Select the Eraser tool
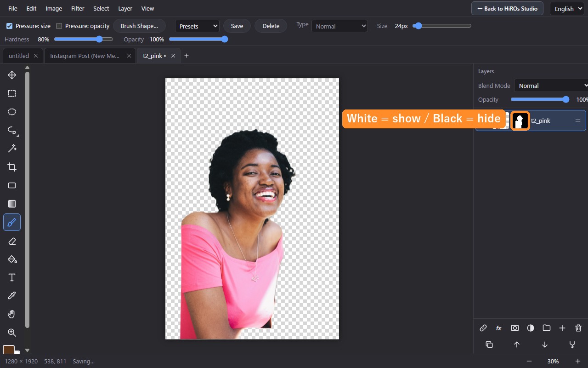Image resolution: width=588 pixels, height=368 pixels. click(x=12, y=241)
